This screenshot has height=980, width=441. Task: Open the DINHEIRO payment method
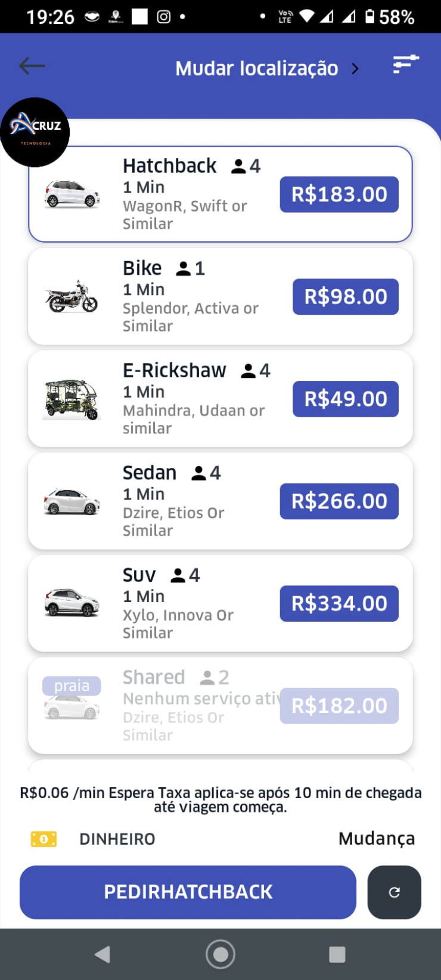(x=117, y=839)
